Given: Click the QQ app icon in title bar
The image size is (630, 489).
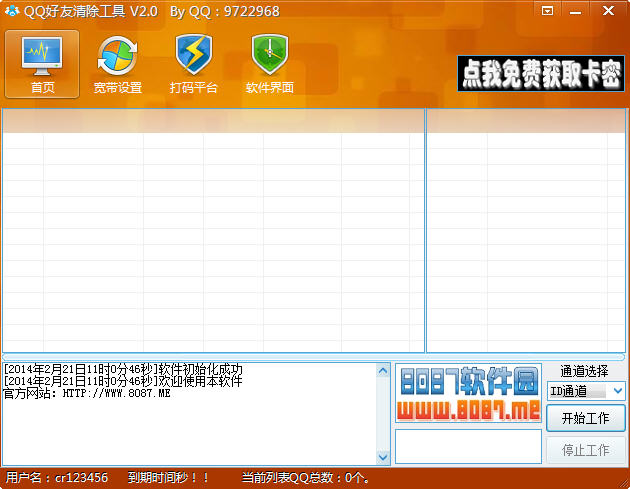Looking at the screenshot, I should point(12,11).
